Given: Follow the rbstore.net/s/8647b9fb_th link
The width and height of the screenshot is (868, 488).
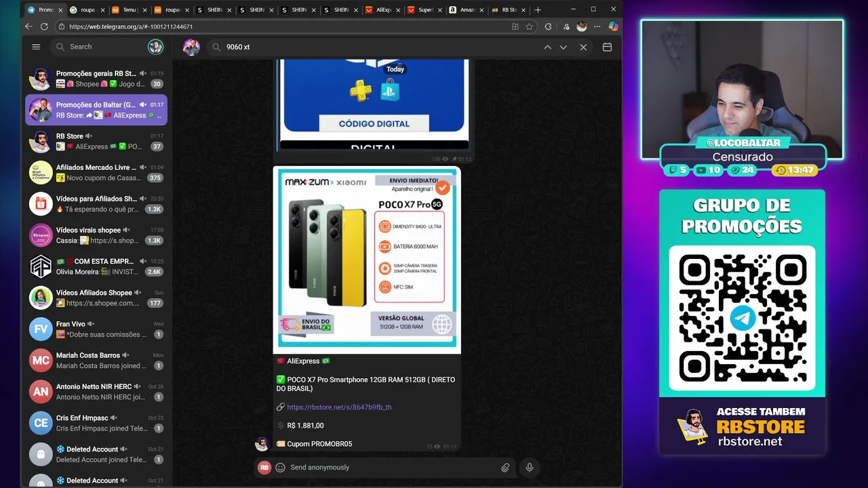Looking at the screenshot, I should (339, 407).
